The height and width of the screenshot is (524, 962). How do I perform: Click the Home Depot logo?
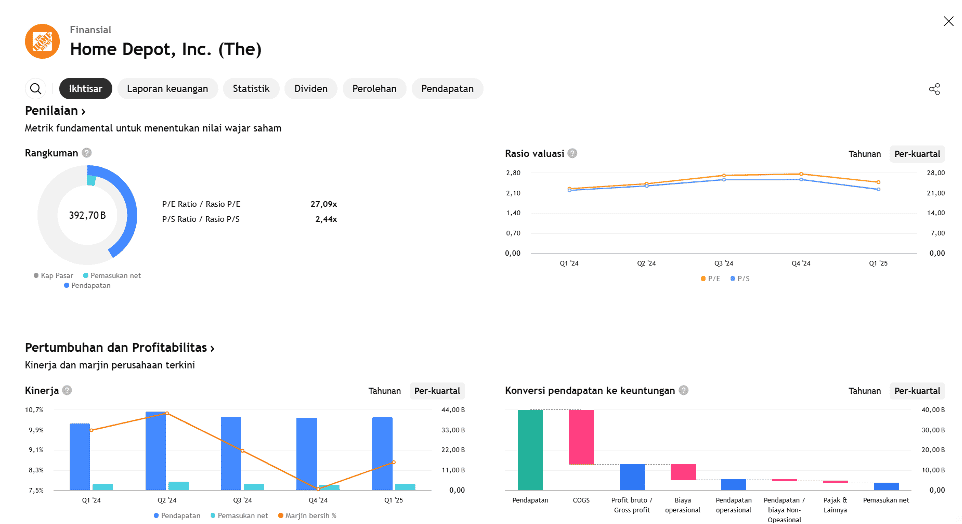click(43, 41)
